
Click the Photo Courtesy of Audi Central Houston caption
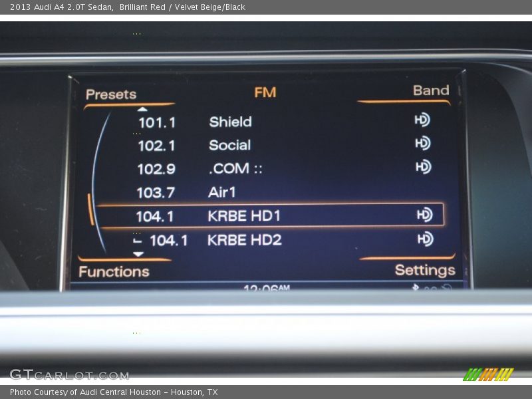click(114, 392)
